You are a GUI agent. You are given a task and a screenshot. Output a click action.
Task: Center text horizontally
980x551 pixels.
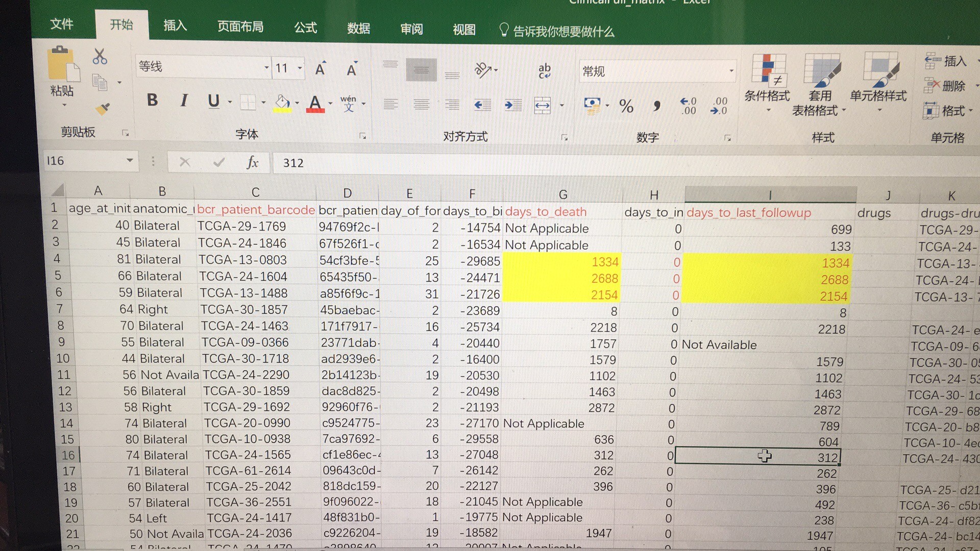click(421, 105)
